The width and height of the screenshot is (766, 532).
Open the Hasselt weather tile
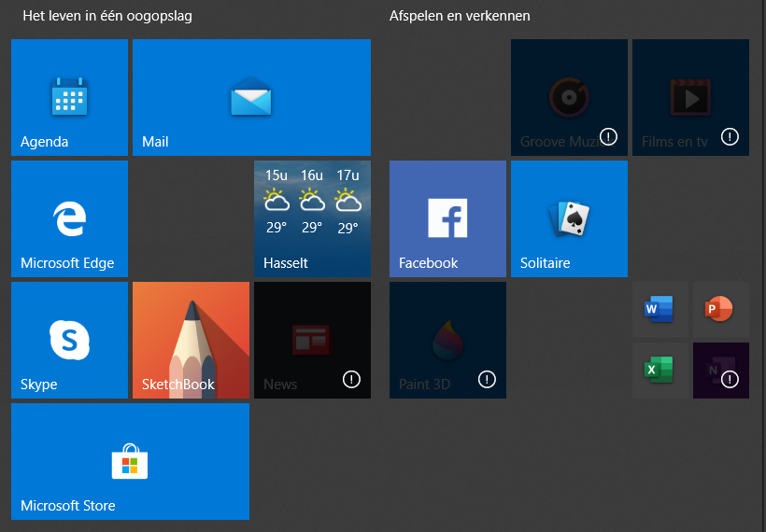tap(312, 218)
